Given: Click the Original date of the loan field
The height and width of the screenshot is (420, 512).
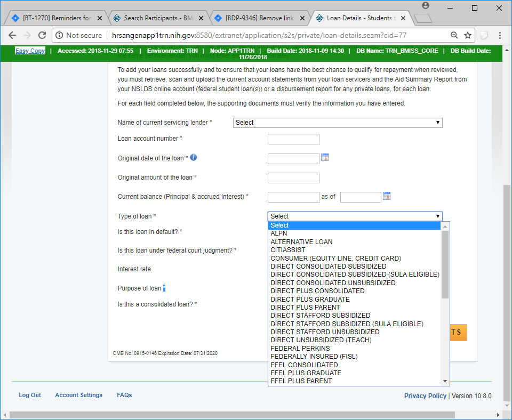Looking at the screenshot, I should (293, 159).
